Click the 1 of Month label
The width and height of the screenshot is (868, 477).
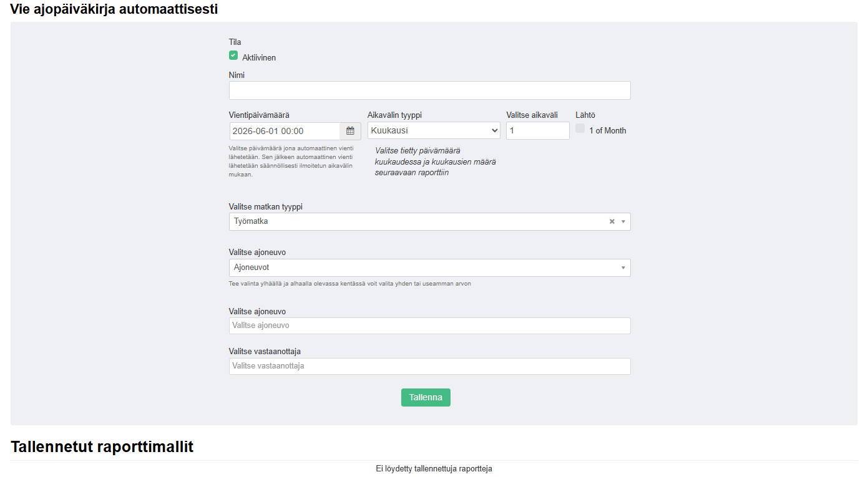click(607, 130)
